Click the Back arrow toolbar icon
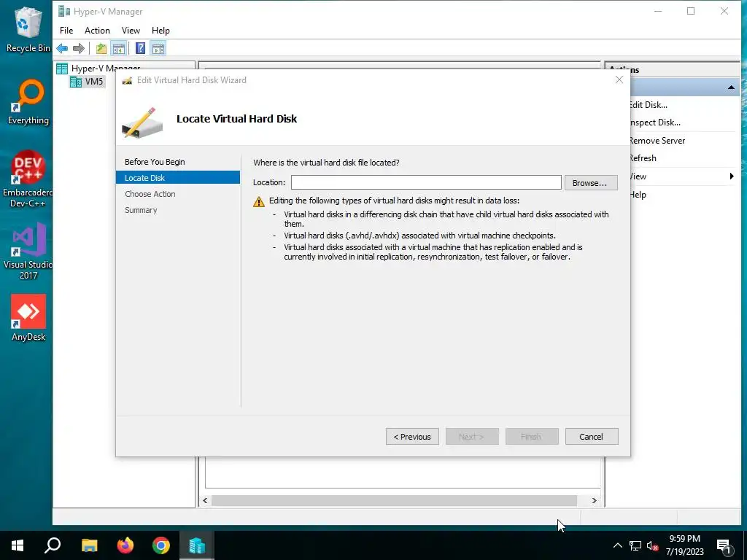Image resolution: width=747 pixels, height=560 pixels. (62, 48)
